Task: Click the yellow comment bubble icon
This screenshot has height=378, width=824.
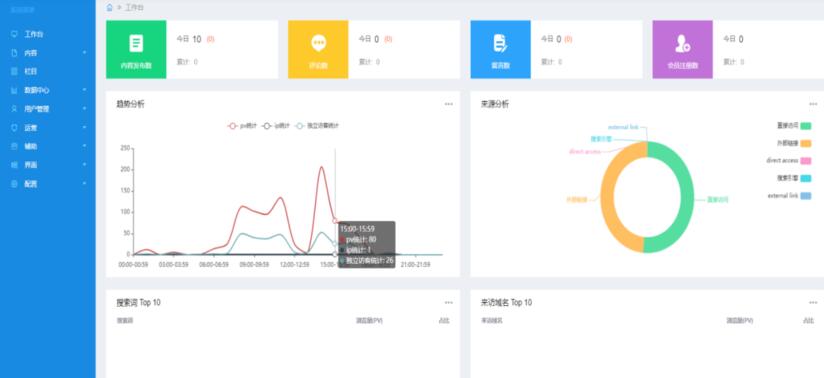Action: pyautogui.click(x=318, y=43)
